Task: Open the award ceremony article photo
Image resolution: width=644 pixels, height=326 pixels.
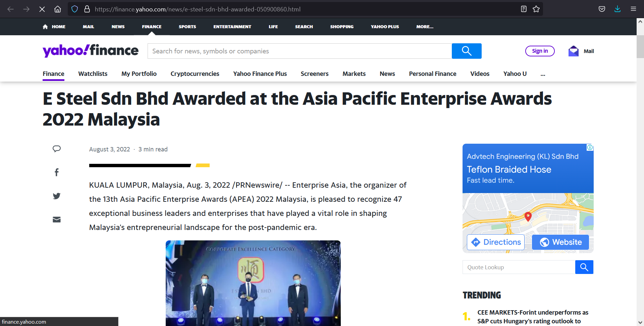Action: pyautogui.click(x=253, y=283)
